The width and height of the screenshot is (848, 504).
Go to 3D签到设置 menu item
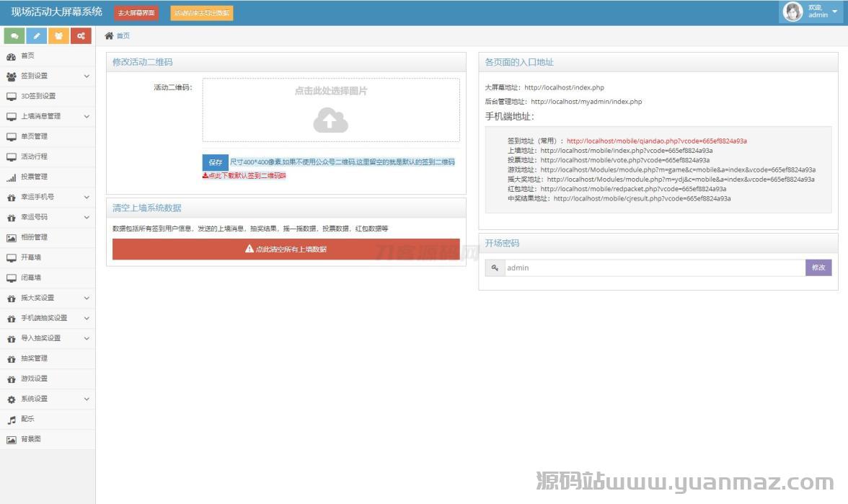coord(37,96)
